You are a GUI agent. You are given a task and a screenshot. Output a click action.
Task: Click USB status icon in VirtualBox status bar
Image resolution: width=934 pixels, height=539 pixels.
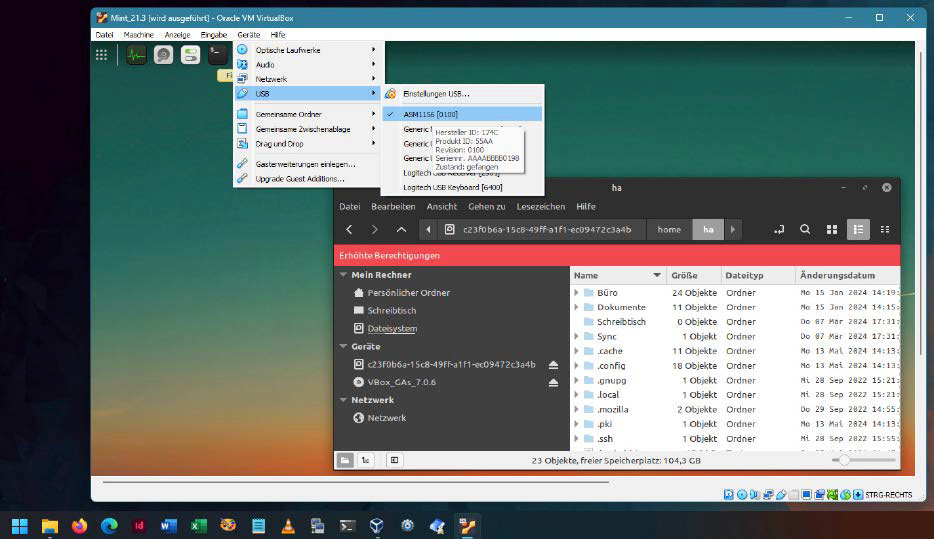(781, 494)
